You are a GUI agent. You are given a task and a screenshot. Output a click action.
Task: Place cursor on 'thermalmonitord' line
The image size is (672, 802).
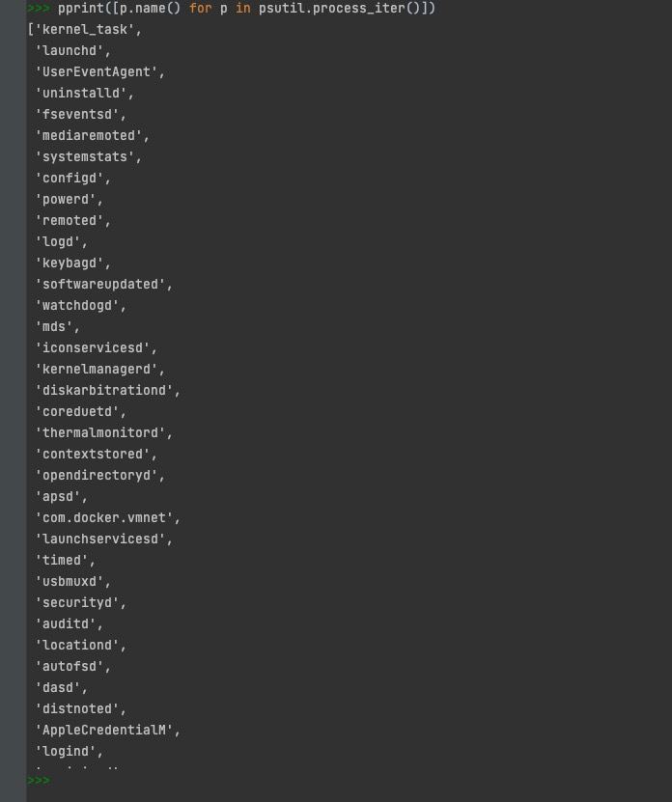click(103, 433)
